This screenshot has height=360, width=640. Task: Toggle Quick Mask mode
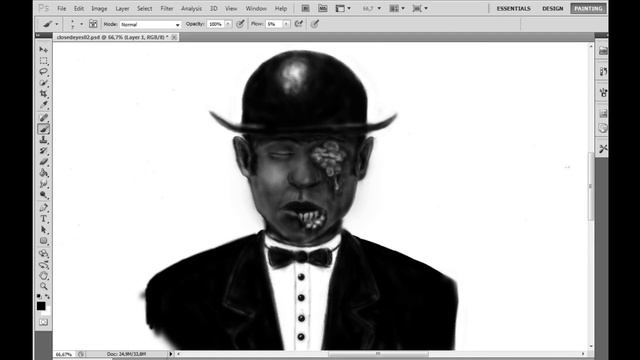click(x=44, y=322)
